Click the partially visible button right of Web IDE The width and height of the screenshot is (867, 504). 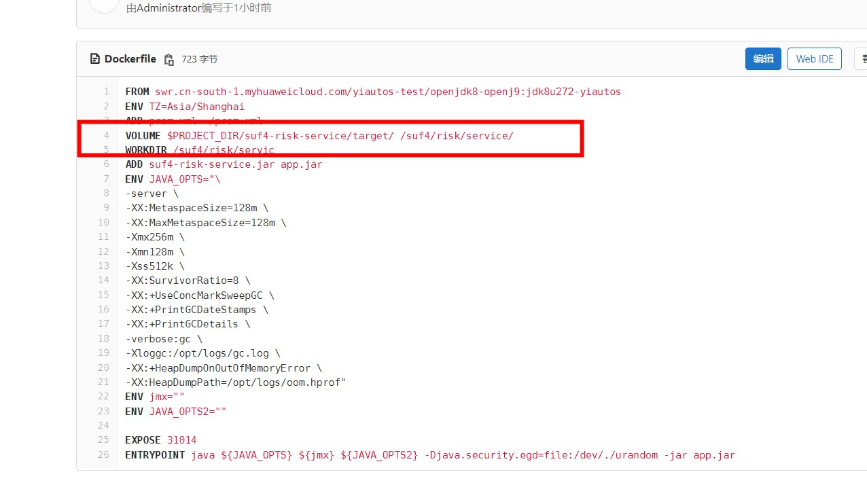coord(861,59)
